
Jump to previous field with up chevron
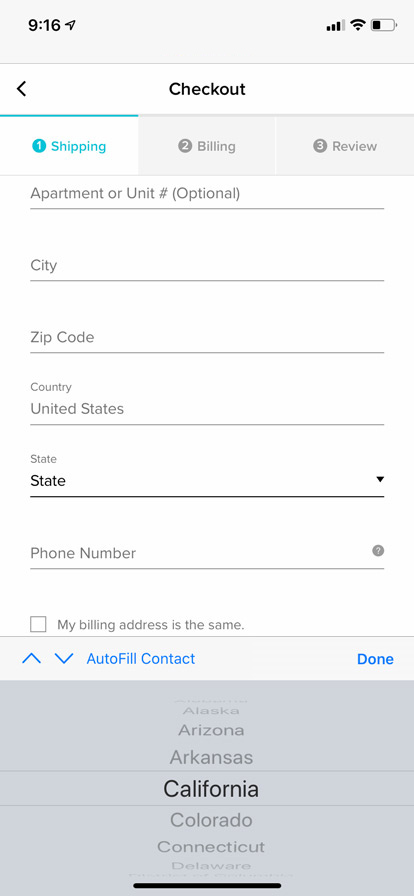[x=31, y=659]
